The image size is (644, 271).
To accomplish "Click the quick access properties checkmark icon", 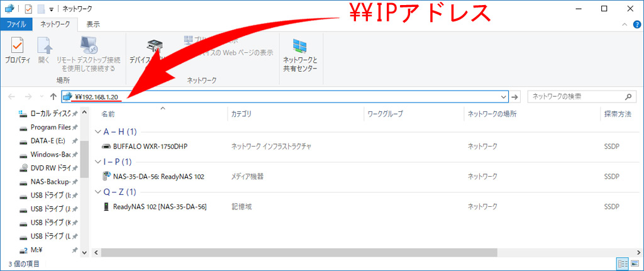I will (28, 9).
